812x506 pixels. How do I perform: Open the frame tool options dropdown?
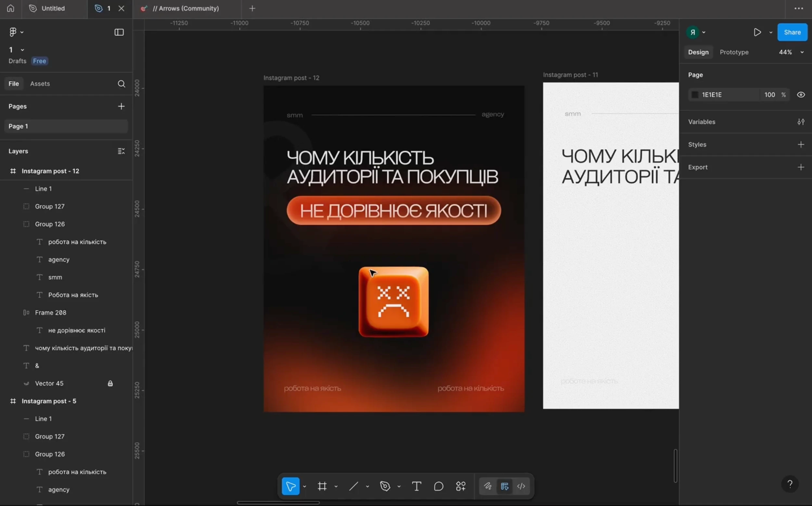click(336, 486)
